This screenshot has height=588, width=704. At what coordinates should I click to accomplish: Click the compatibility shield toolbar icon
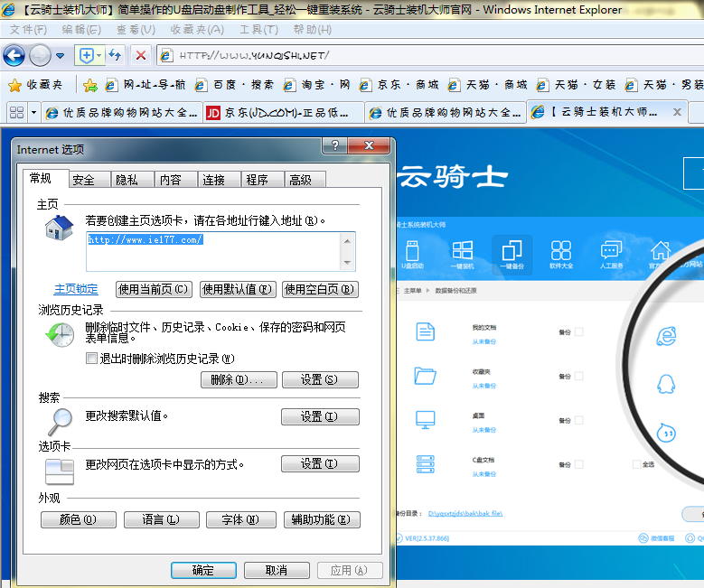click(x=86, y=56)
